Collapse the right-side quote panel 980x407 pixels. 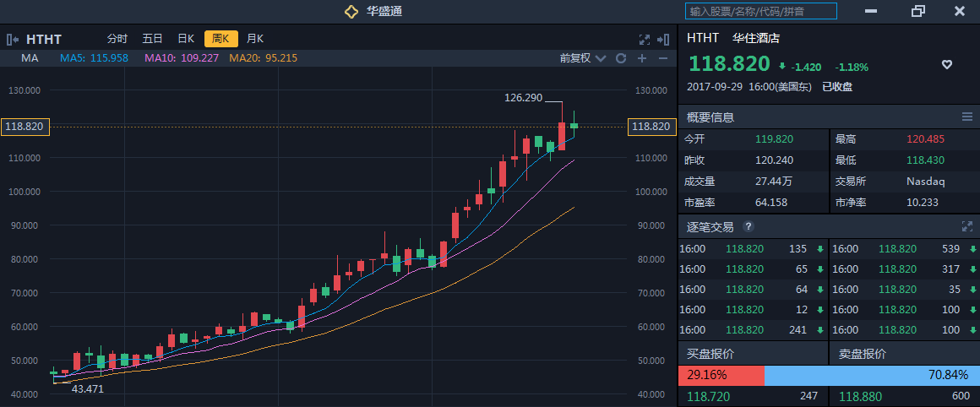tap(663, 39)
